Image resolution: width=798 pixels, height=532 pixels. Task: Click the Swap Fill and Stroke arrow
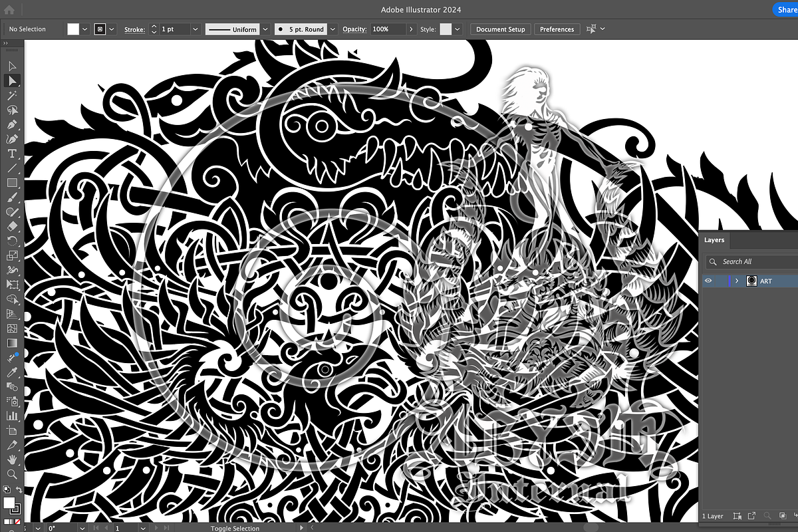coord(19,490)
